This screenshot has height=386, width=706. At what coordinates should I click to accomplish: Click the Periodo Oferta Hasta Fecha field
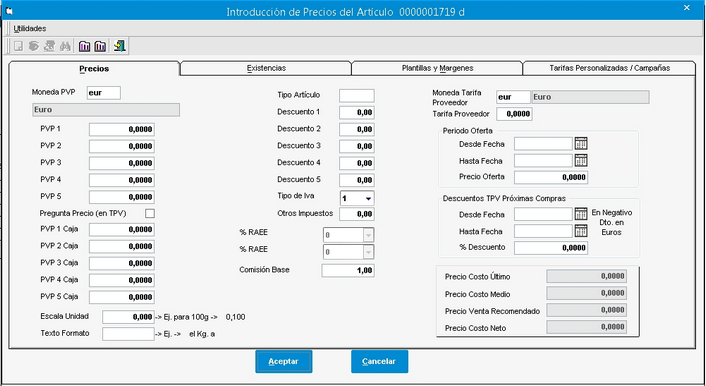pos(543,160)
